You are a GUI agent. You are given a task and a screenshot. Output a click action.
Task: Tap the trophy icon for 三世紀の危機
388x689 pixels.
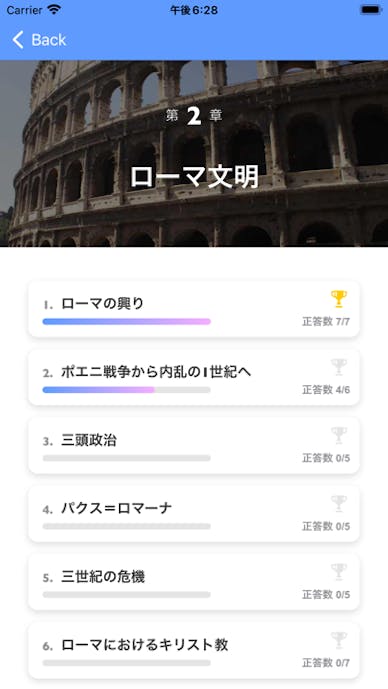[339, 572]
